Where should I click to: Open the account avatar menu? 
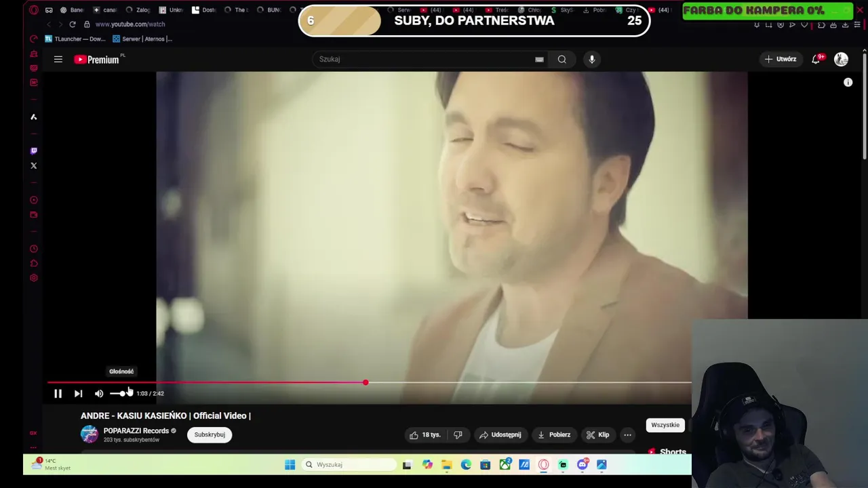pos(841,60)
